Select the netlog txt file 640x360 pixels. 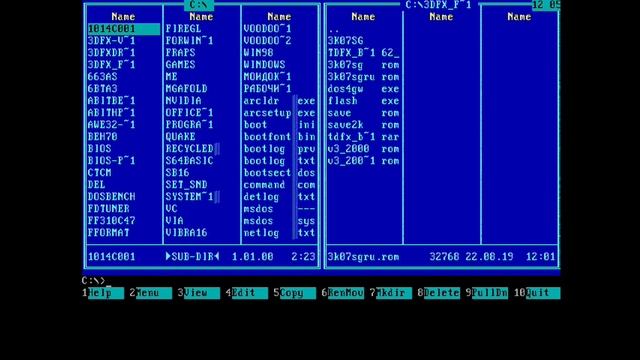(279, 233)
